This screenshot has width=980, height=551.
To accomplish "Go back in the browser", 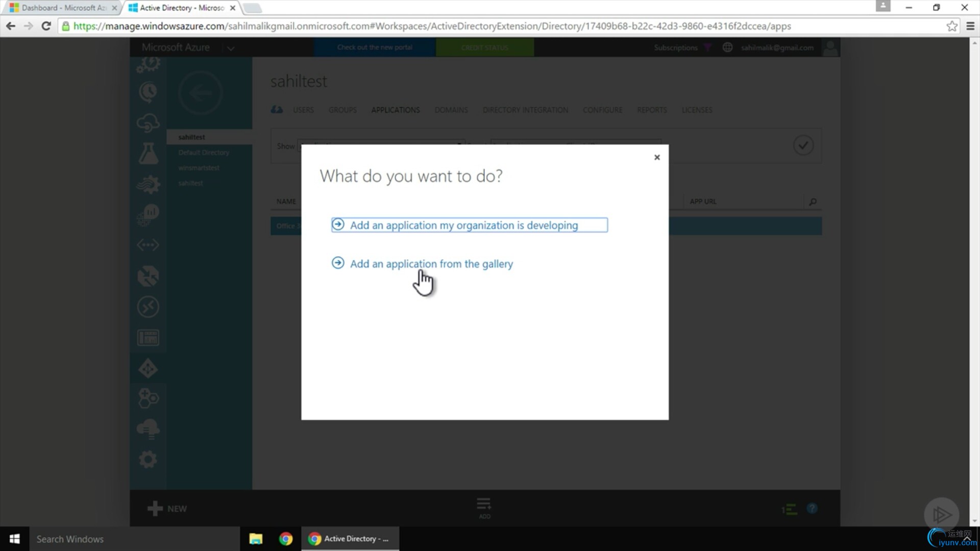I will point(10,26).
